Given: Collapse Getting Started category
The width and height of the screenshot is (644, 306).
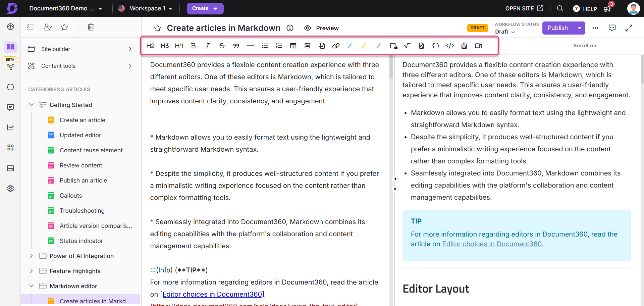Looking at the screenshot, I should click(x=31, y=105).
